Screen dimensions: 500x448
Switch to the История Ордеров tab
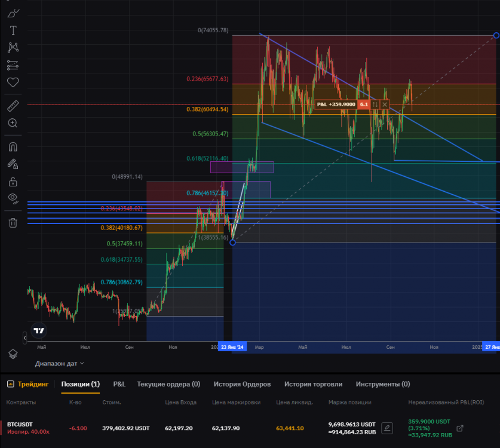pos(242,384)
